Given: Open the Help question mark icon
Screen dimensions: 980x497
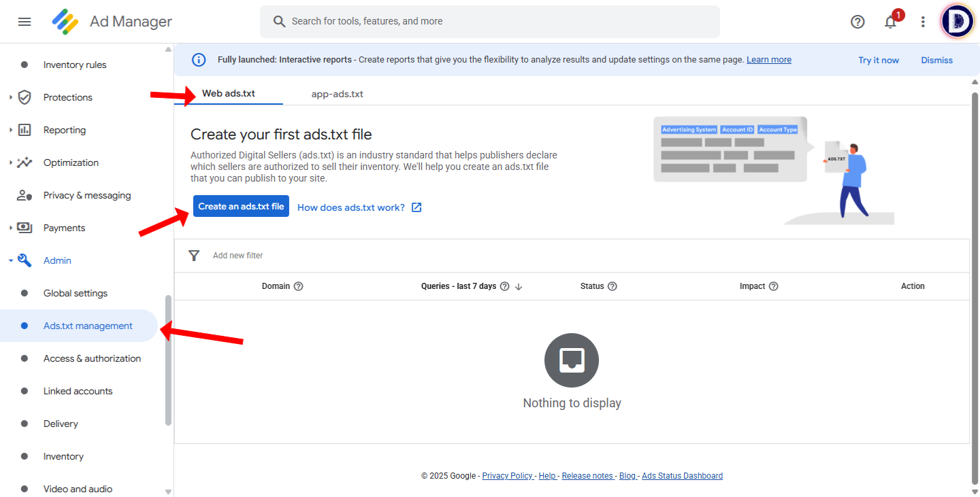Looking at the screenshot, I should coord(857,22).
